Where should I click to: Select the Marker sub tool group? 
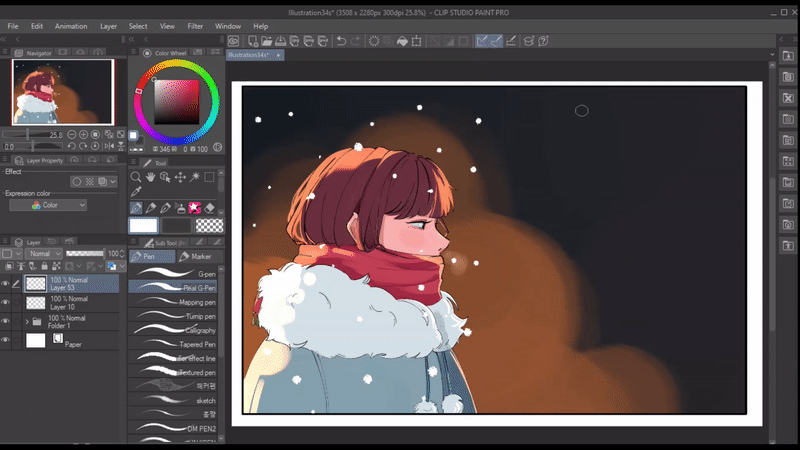[200, 257]
